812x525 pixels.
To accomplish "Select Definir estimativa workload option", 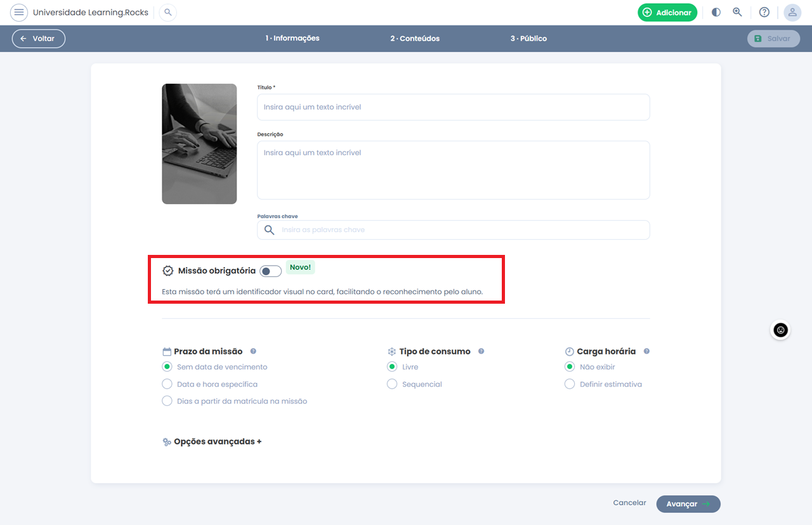I will point(570,384).
